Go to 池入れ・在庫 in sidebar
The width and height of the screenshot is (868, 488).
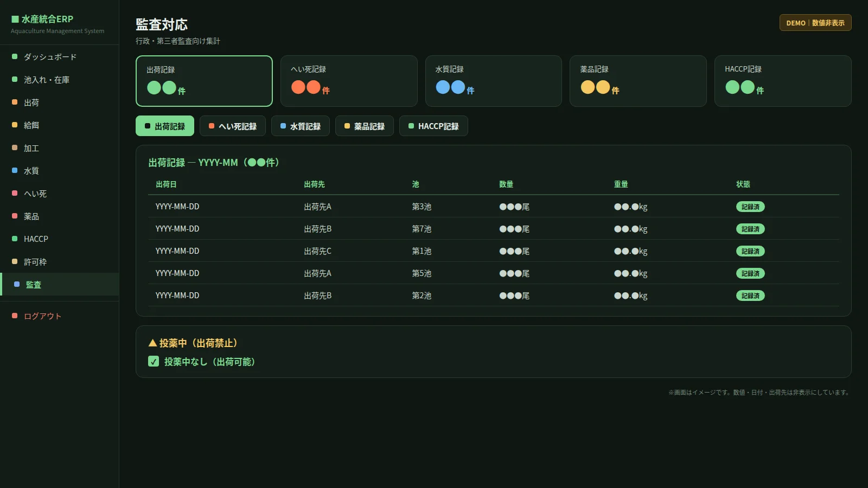tap(59, 80)
